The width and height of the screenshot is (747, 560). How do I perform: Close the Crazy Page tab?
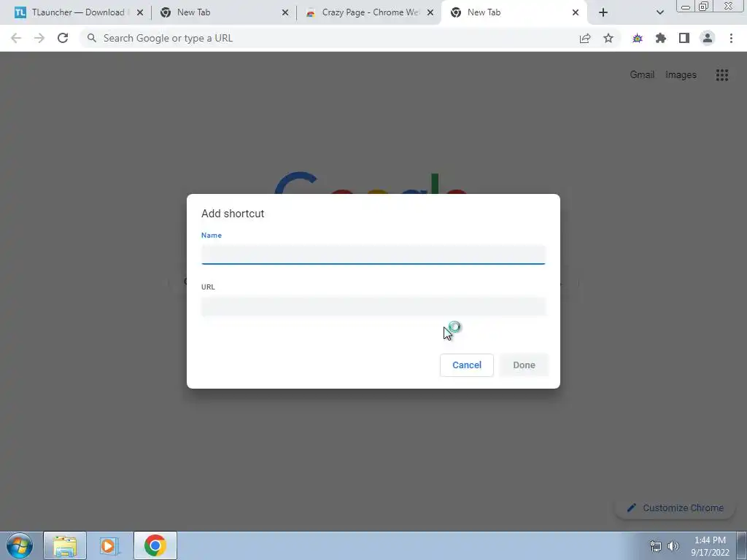[430, 12]
